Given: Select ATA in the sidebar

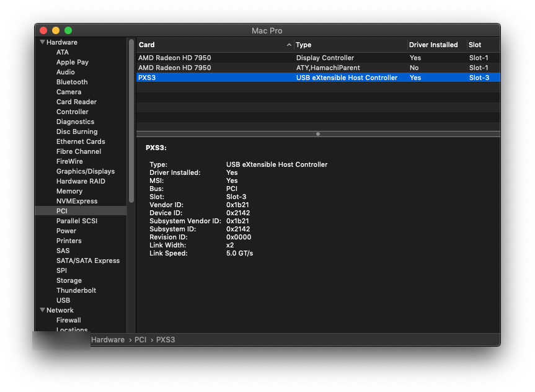Looking at the screenshot, I should point(63,52).
